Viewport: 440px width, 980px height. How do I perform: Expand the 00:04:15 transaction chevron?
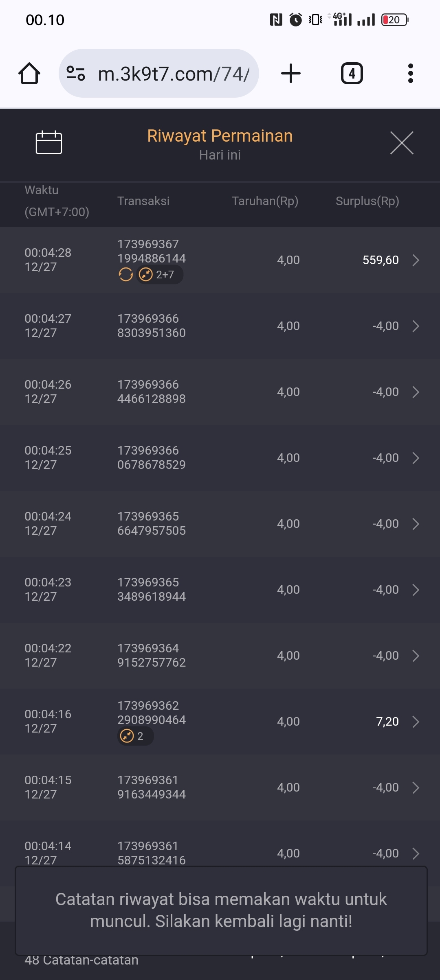(416, 787)
